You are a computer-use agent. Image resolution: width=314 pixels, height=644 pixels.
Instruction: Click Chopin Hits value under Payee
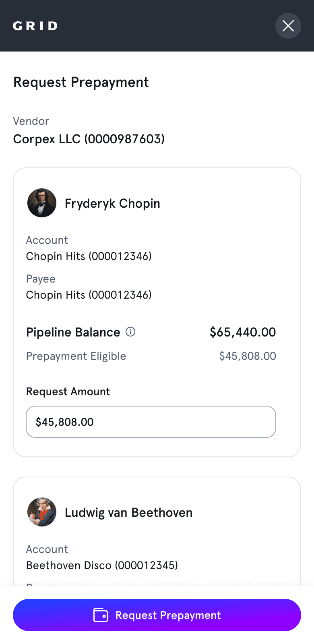pos(89,295)
